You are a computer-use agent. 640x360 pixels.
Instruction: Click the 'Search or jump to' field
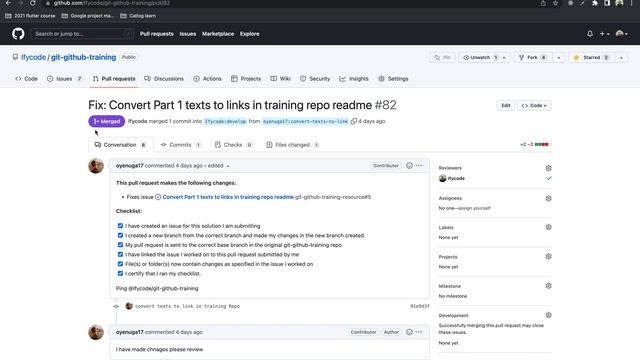[x=82, y=34]
